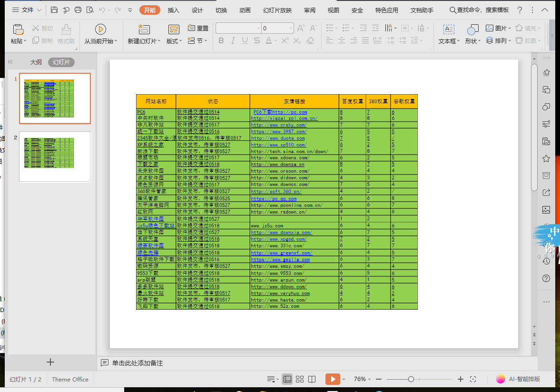Collapse the ribbon with the up chevron
The height and width of the screenshot is (392, 560).
tap(545, 10)
